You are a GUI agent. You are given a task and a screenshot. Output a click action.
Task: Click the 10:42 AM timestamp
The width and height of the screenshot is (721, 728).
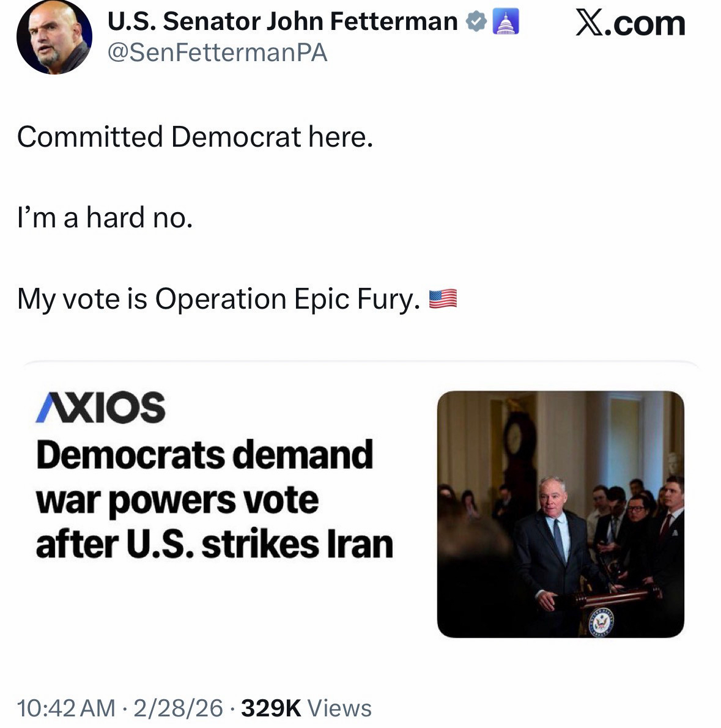point(66,708)
